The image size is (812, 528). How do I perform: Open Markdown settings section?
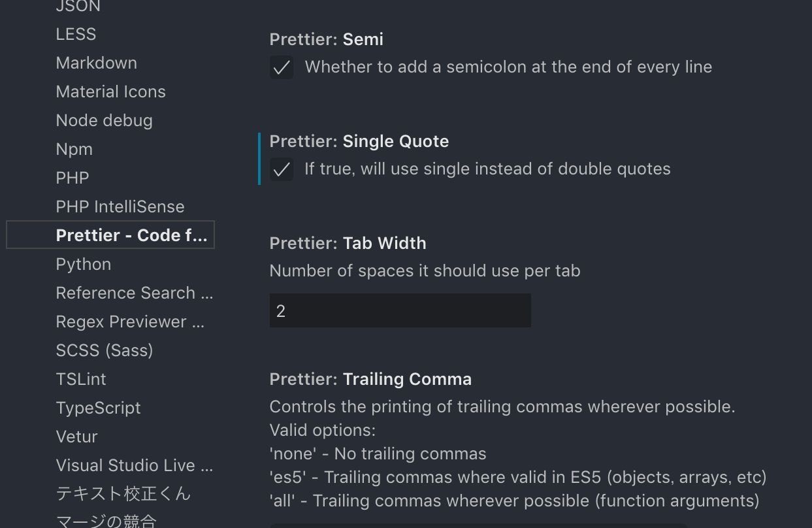(97, 63)
